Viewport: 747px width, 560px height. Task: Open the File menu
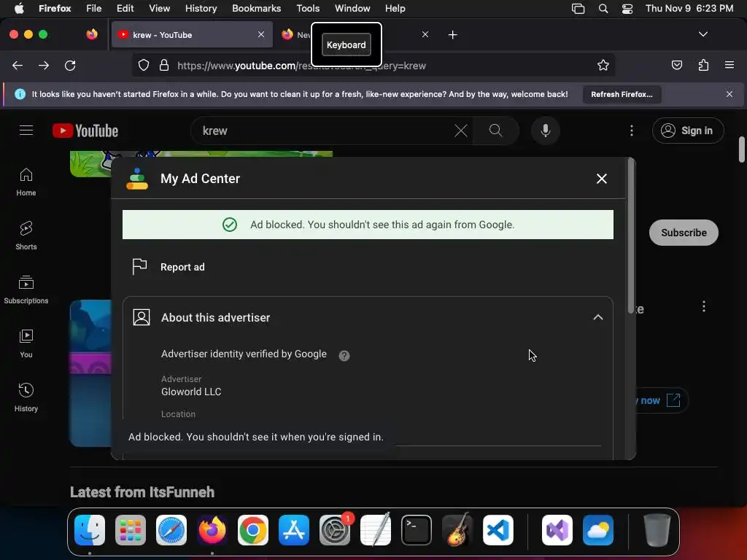coord(94,9)
